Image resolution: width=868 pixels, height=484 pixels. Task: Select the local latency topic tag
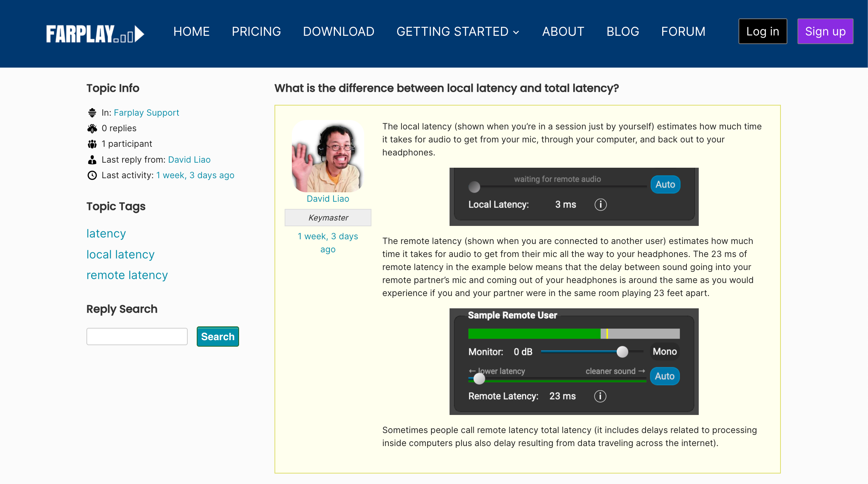120,254
